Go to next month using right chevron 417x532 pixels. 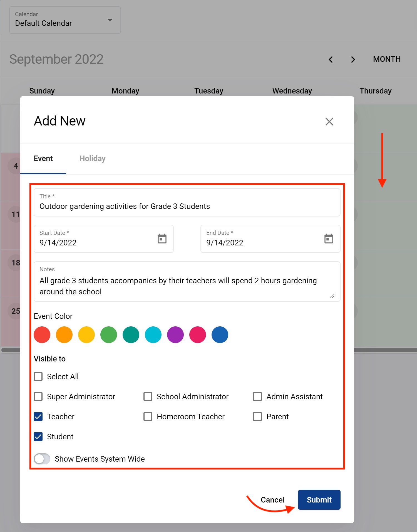pyautogui.click(x=353, y=60)
